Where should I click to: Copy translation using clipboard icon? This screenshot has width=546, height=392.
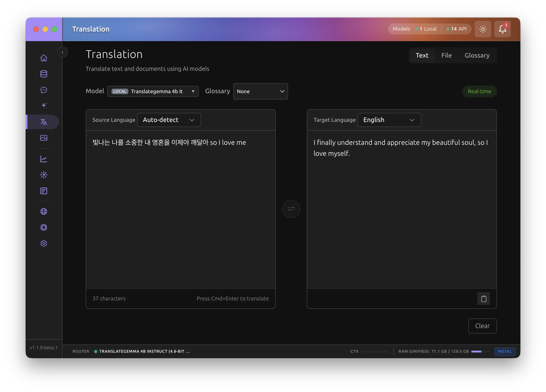click(x=483, y=299)
